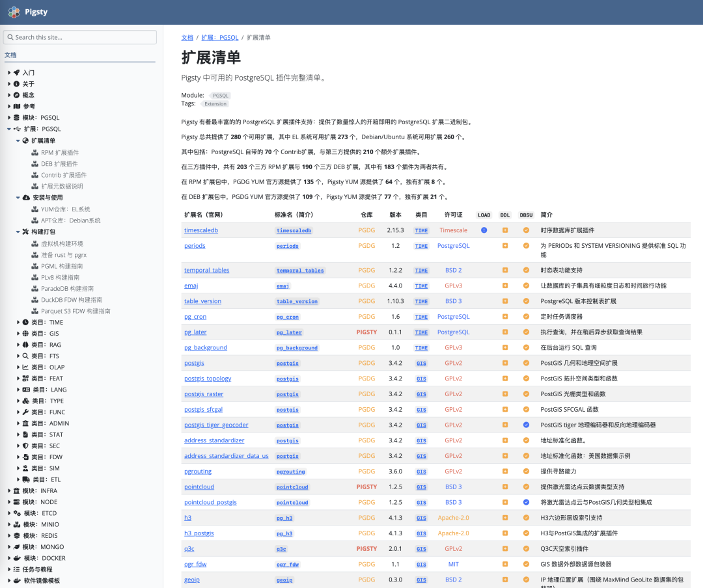The image size is (703, 588).
Task: Expand the 模块: PGSQL tree section
Action: click(9, 118)
